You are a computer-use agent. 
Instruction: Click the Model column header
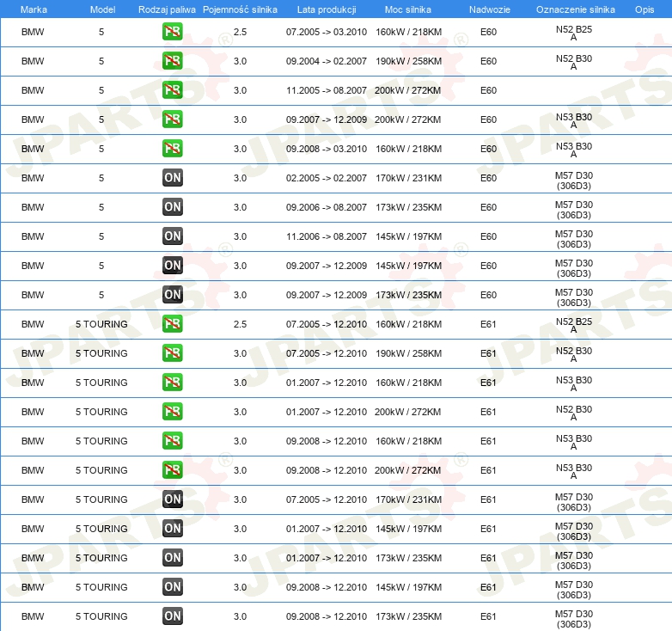tap(102, 9)
